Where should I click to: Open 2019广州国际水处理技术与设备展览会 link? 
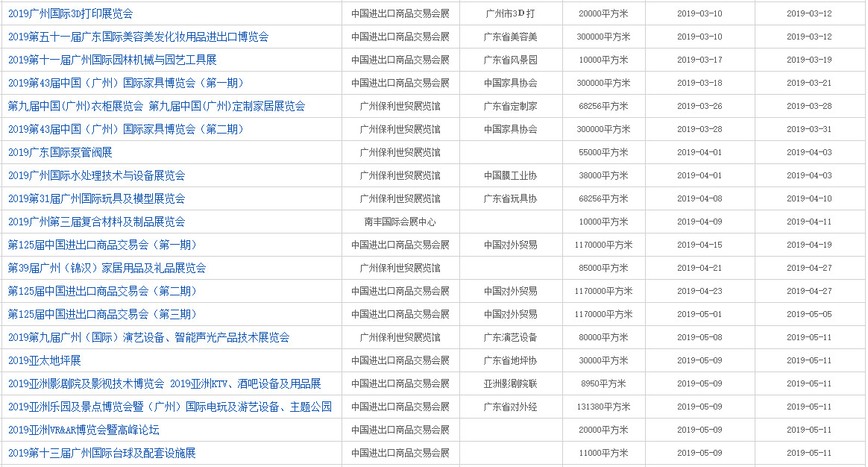pos(96,175)
